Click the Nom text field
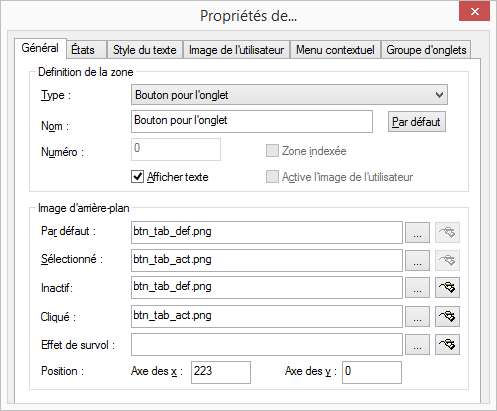Image resolution: width=497 pixels, height=411 pixels. pos(252,122)
